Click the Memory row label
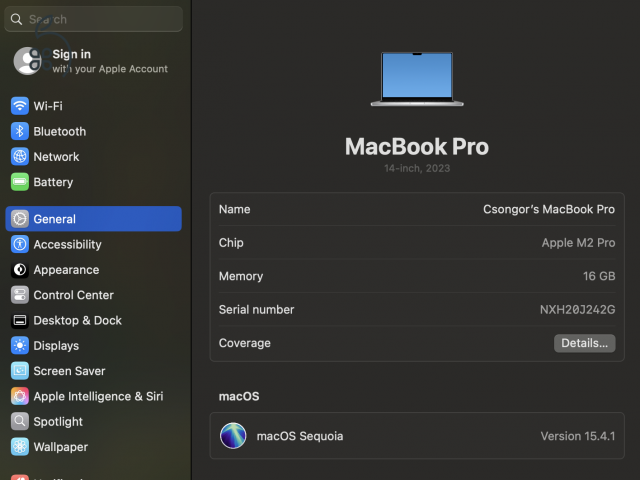640x480 pixels. click(241, 276)
